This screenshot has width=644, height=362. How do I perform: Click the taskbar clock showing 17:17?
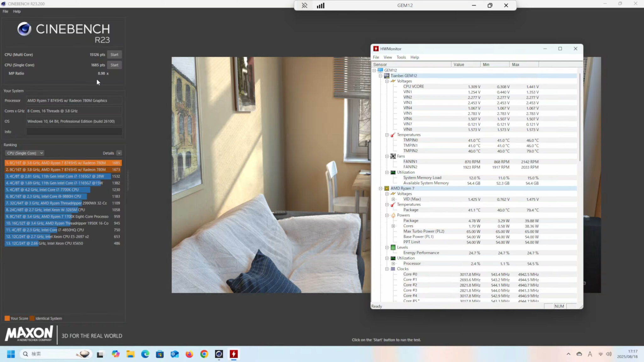coord(627,354)
